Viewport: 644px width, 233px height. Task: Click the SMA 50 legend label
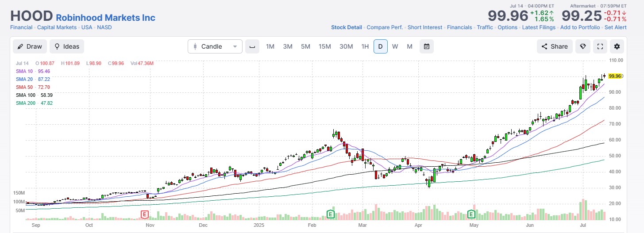pyautogui.click(x=25, y=87)
